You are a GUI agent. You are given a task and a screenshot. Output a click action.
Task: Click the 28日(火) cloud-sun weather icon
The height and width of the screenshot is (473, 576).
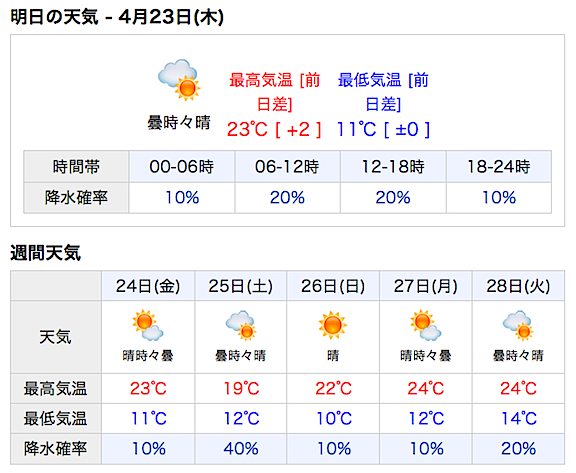(x=518, y=325)
